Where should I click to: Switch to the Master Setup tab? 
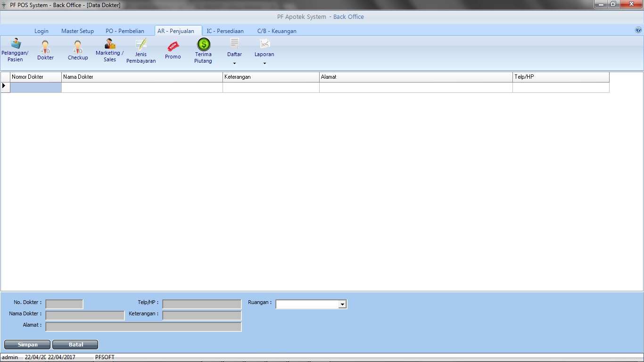(x=77, y=31)
